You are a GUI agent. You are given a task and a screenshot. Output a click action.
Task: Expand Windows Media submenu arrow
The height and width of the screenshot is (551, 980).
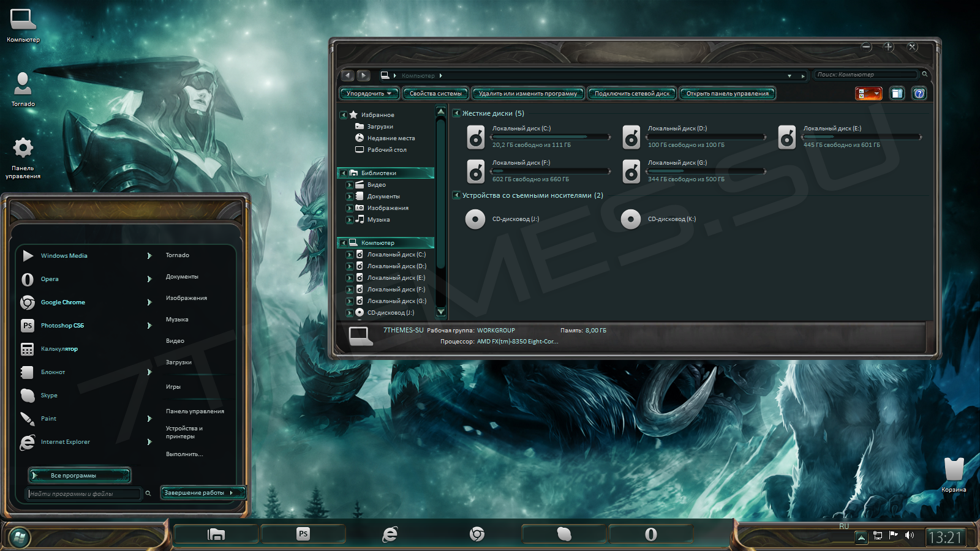[x=149, y=256]
